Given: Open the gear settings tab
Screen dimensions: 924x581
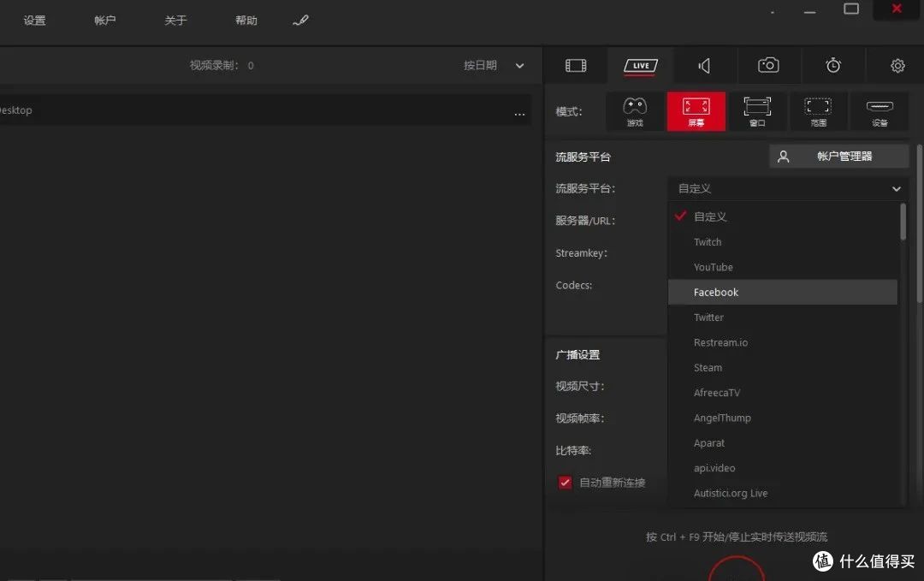Looking at the screenshot, I should coord(897,65).
